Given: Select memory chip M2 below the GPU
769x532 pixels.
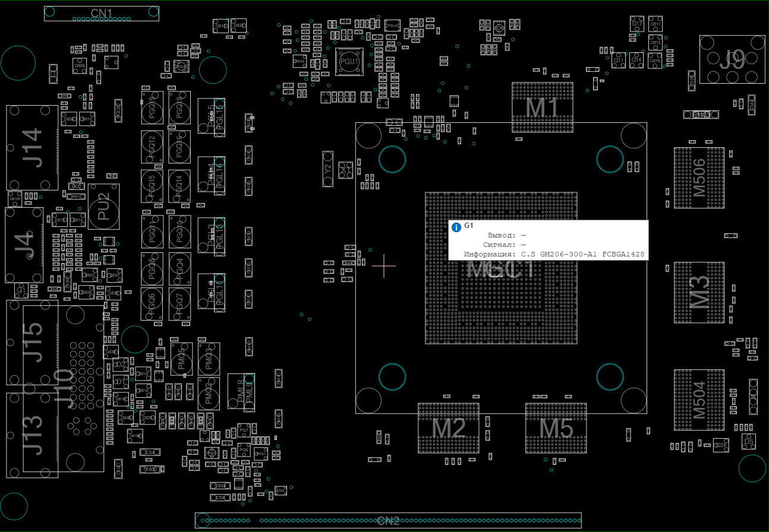Looking at the screenshot, I should pyautogui.click(x=448, y=428).
